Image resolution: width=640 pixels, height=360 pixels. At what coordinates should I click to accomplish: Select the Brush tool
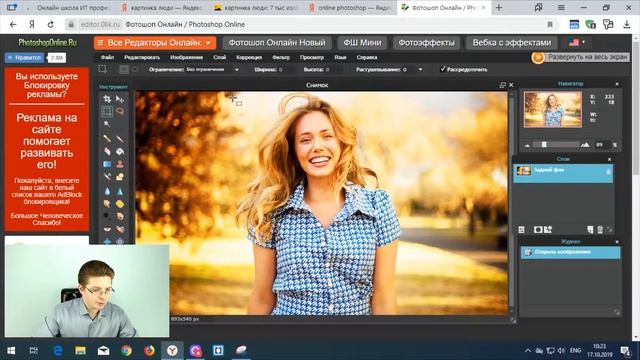click(x=120, y=139)
